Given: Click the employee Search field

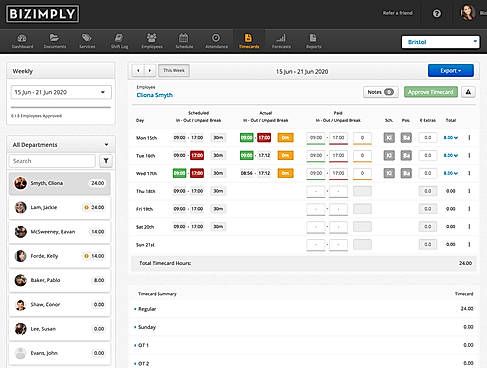Looking at the screenshot, I should click(x=52, y=161).
